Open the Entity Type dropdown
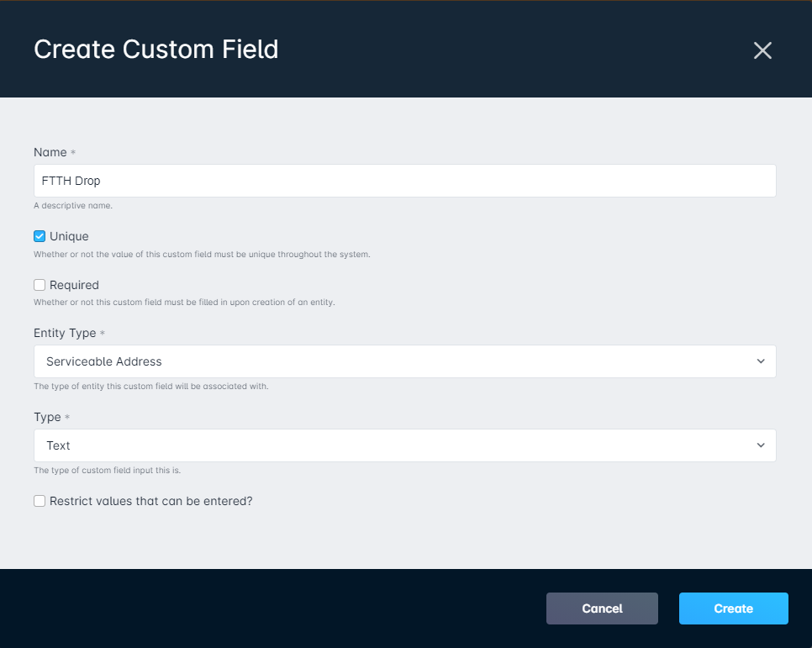This screenshot has width=812, height=648. (x=405, y=361)
